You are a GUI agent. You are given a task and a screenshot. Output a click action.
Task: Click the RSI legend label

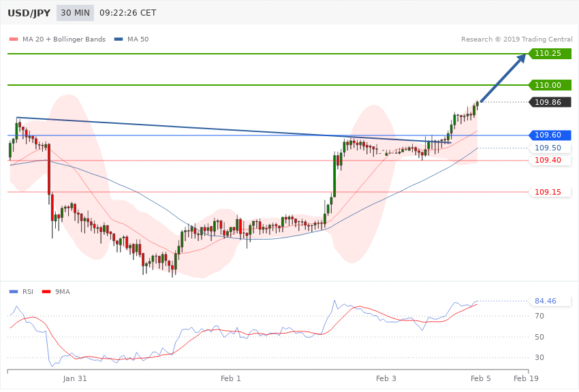[28, 292]
